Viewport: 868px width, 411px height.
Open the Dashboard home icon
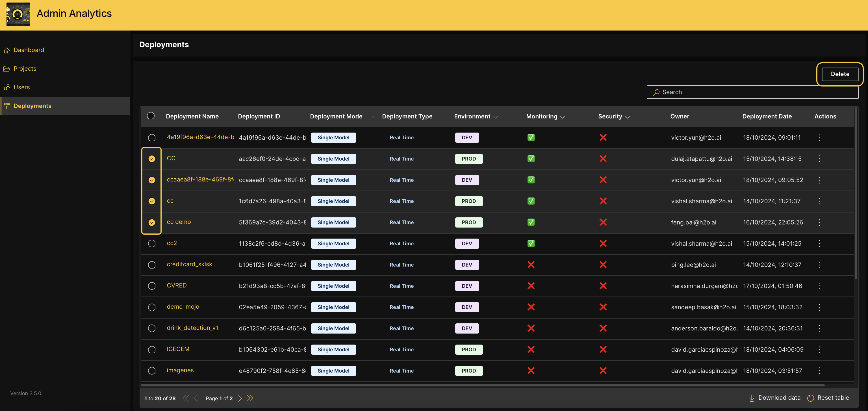pyautogui.click(x=7, y=50)
